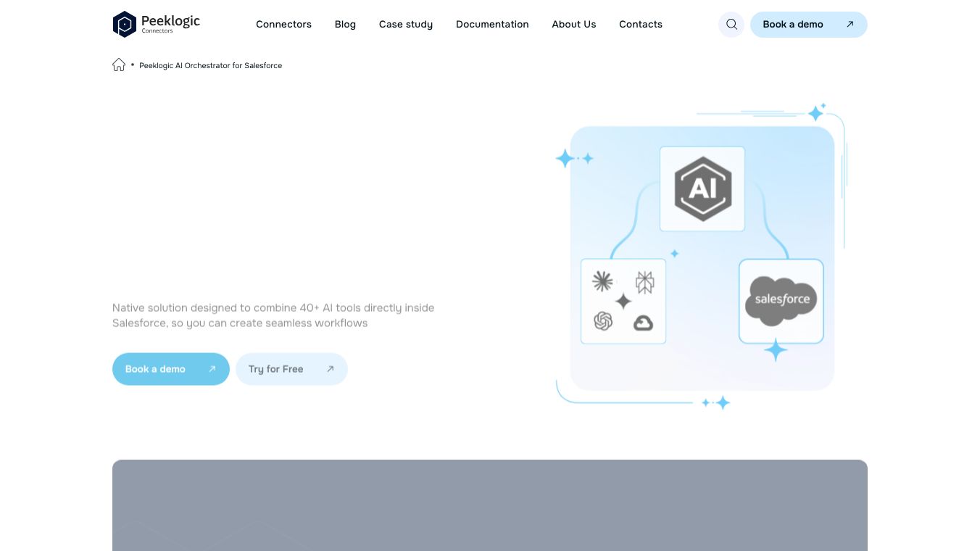The image size is (980, 551).
Task: Click the Perplexity logo in the tools card
Action: [644, 282]
